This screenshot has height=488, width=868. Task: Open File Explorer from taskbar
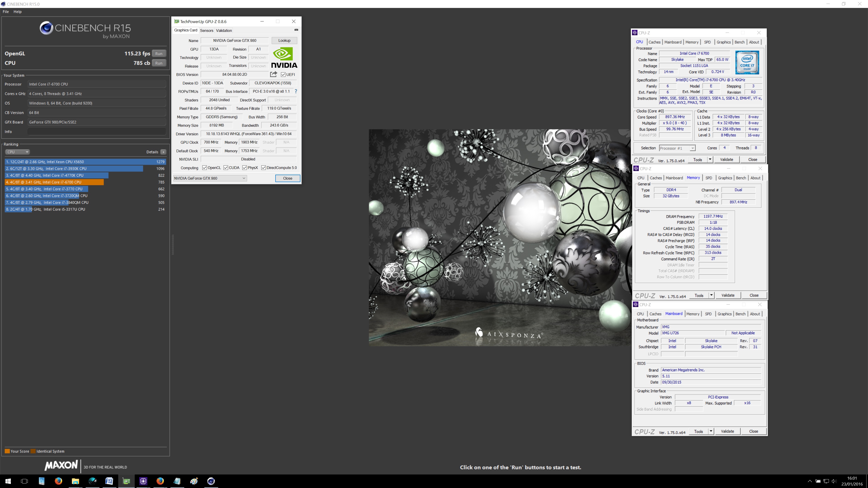[75, 481]
